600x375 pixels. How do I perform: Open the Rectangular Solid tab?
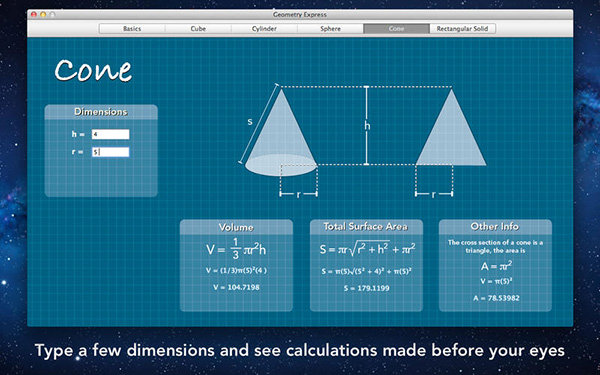pyautogui.click(x=463, y=29)
